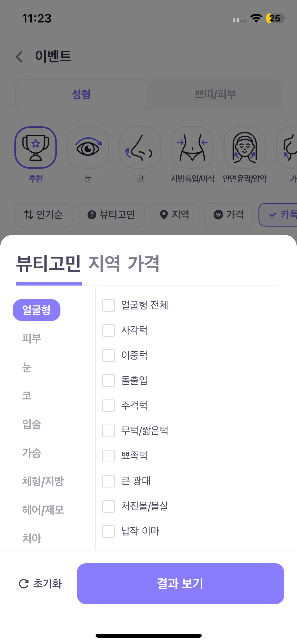Open the 가격 filter chip
This screenshot has height=644, width=297.
pyautogui.click(x=229, y=215)
